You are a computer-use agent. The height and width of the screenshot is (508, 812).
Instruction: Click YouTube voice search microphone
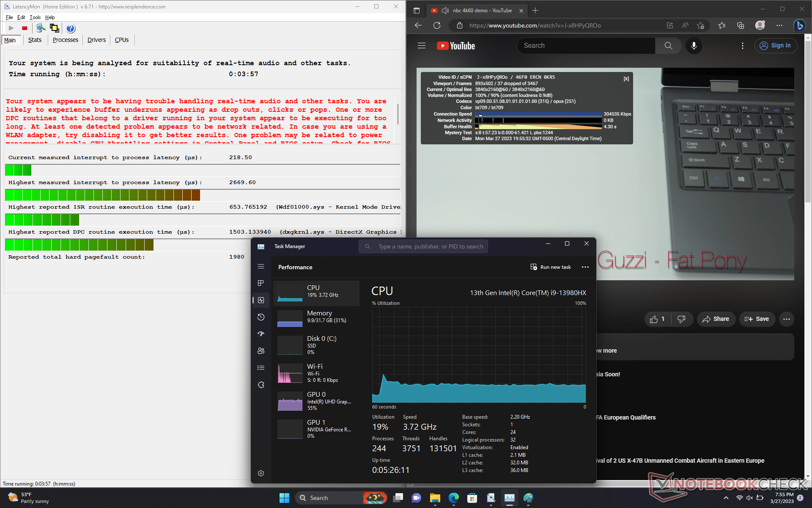tap(694, 46)
